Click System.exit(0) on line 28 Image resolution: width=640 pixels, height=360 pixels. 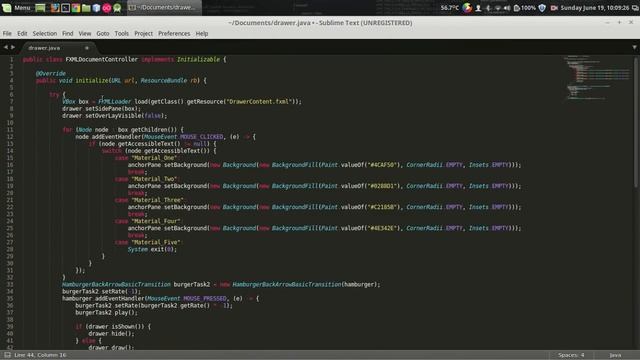pos(152,249)
